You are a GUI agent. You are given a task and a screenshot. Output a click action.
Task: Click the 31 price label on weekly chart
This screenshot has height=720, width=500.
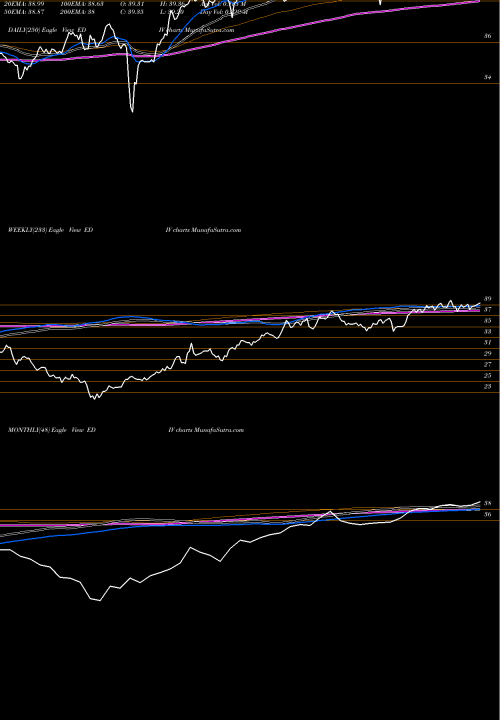[x=488, y=343]
